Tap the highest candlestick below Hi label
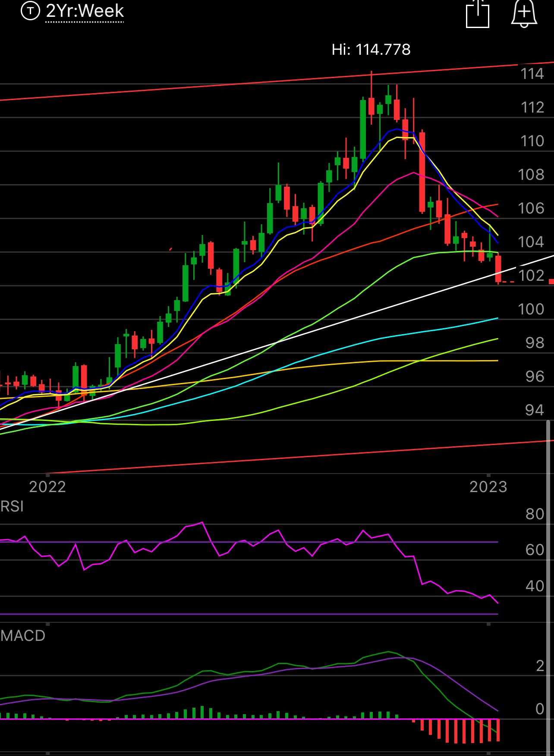Viewport: 554px width, 756px height. (371, 98)
